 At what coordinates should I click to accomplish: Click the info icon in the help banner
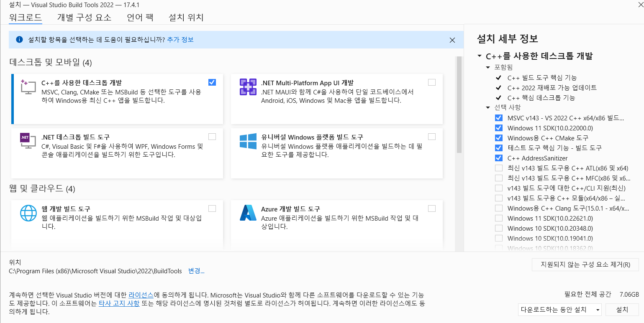click(19, 40)
